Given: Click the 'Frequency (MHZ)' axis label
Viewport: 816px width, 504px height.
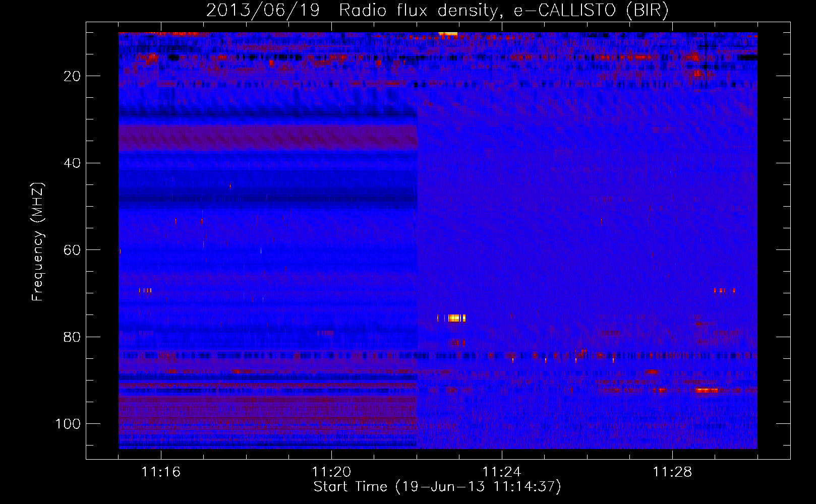Looking at the screenshot, I should point(38,242).
